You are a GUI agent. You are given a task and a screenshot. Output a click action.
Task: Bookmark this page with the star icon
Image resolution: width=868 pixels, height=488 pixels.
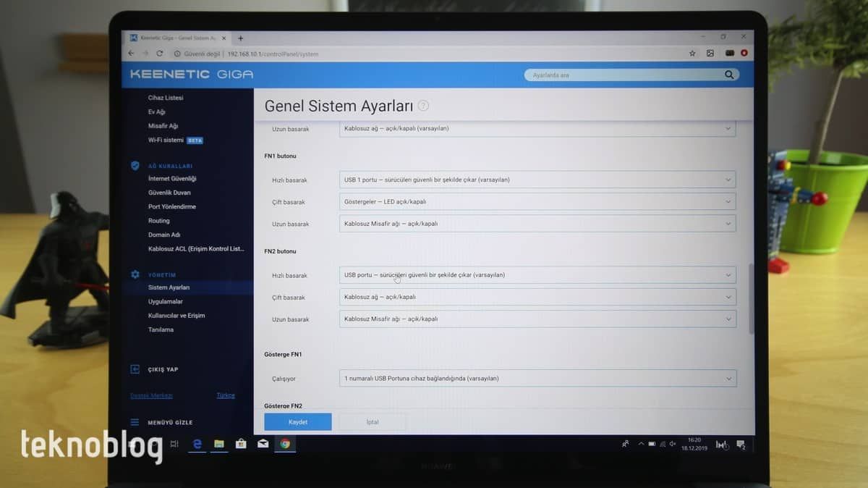click(692, 54)
